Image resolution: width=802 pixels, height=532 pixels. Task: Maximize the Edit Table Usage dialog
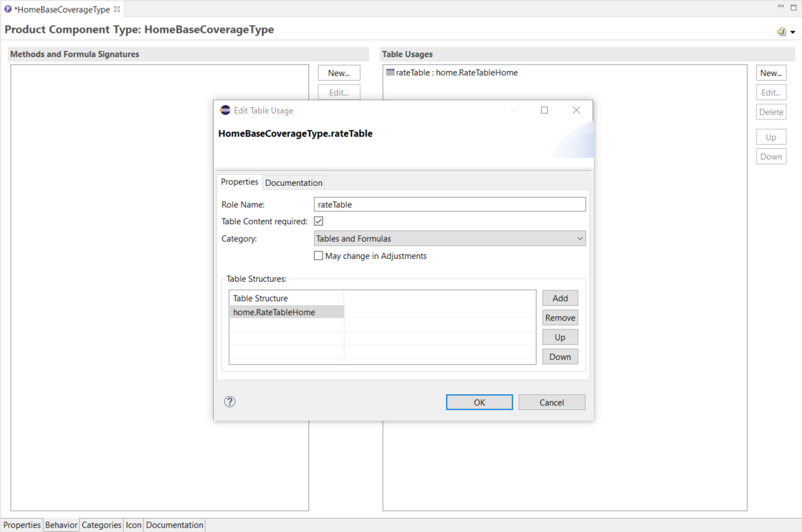pos(544,110)
